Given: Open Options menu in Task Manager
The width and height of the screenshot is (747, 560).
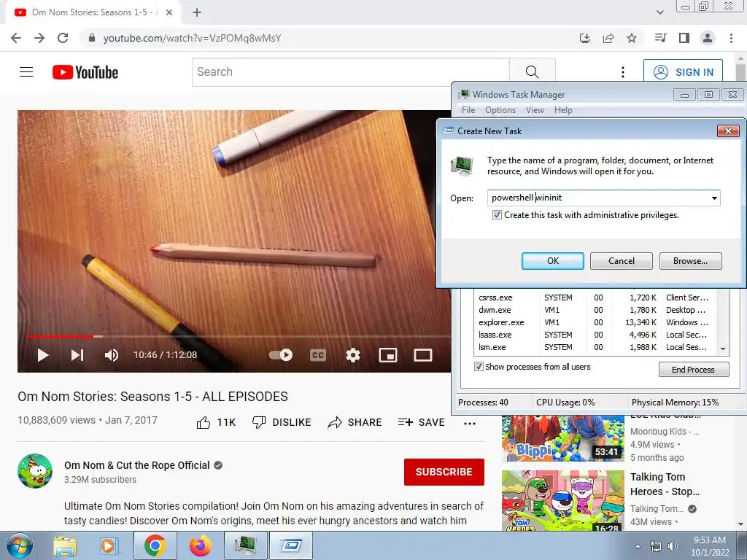Looking at the screenshot, I should pyautogui.click(x=500, y=110).
